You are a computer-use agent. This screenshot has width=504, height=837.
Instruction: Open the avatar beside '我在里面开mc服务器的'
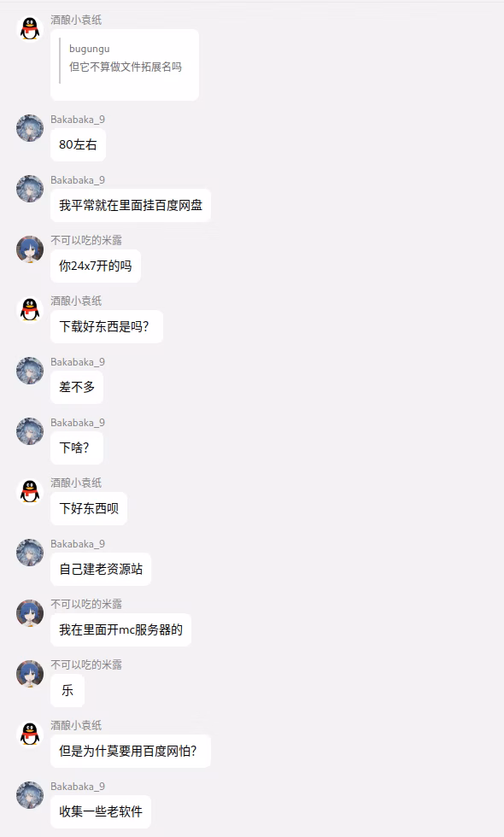pyautogui.click(x=30, y=613)
